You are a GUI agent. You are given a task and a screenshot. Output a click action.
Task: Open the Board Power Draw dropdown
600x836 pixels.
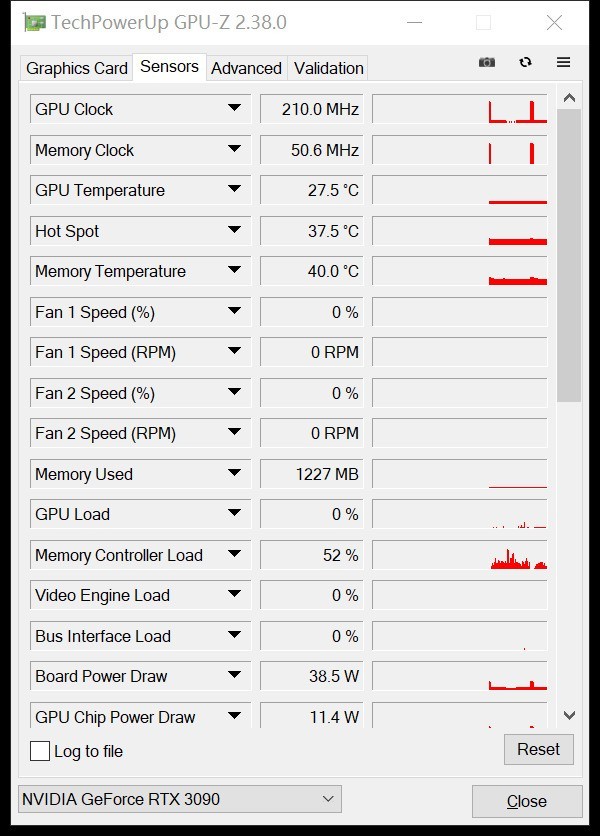(237, 676)
